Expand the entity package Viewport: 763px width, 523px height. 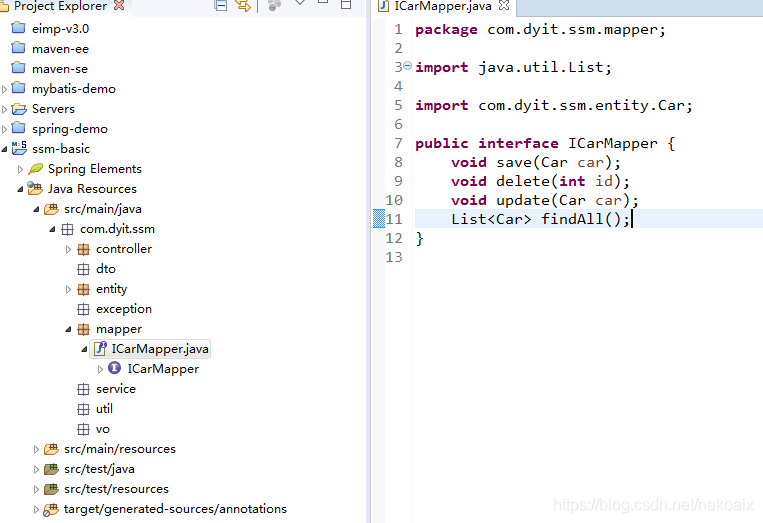point(69,289)
